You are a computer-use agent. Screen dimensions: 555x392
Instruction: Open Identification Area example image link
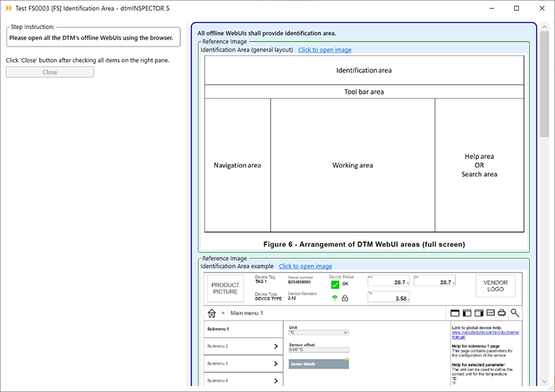pyautogui.click(x=305, y=266)
